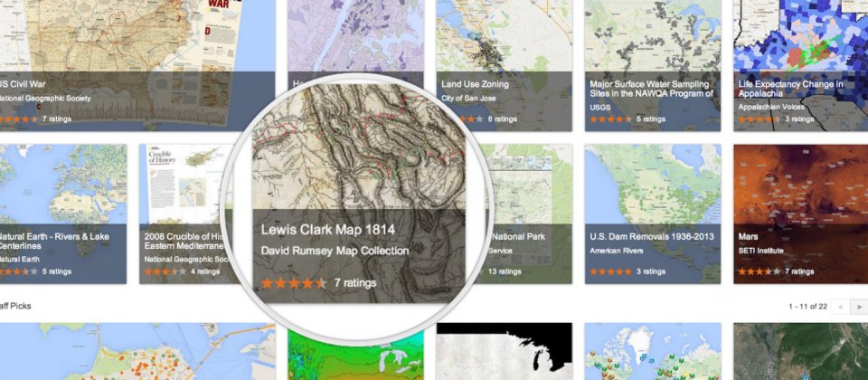Click star rating on Mars map
Image resolution: width=868 pixels, height=380 pixels.
[759, 271]
